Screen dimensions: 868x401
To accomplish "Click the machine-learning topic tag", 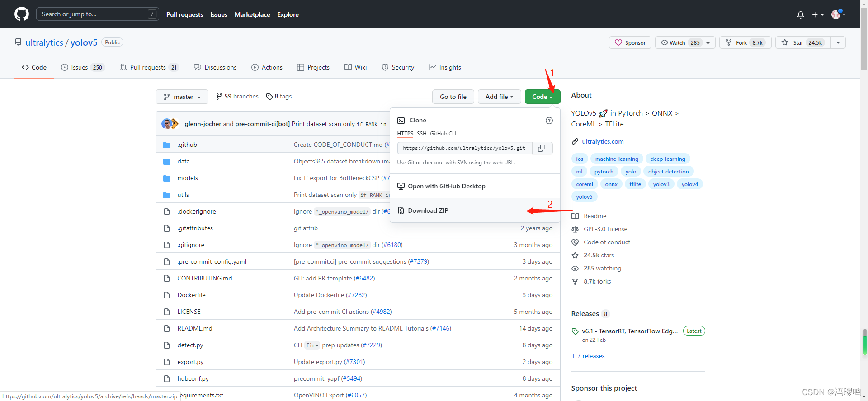I will click(617, 159).
